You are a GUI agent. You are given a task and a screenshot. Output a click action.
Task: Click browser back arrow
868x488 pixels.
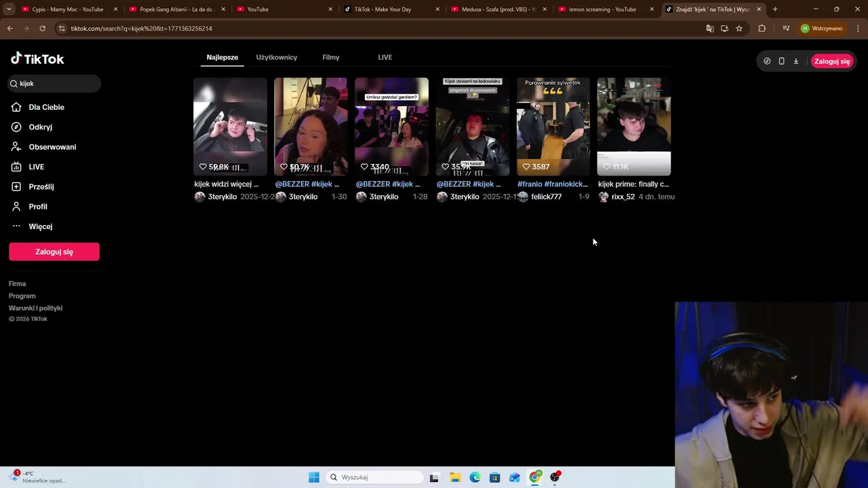[x=9, y=28]
